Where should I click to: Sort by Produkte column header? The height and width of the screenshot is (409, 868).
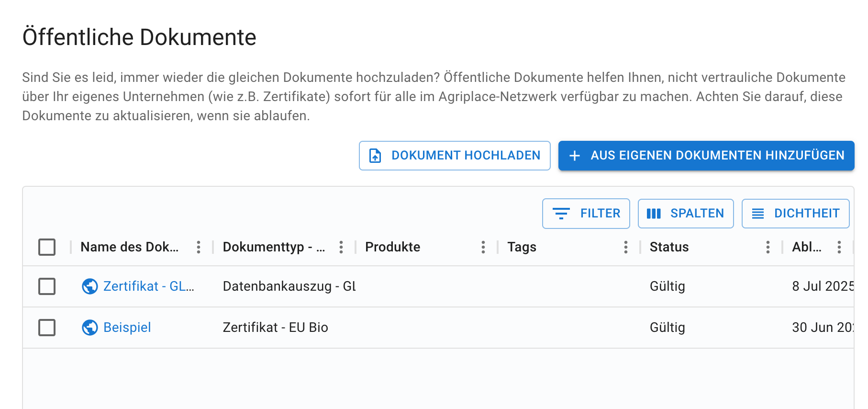point(393,247)
